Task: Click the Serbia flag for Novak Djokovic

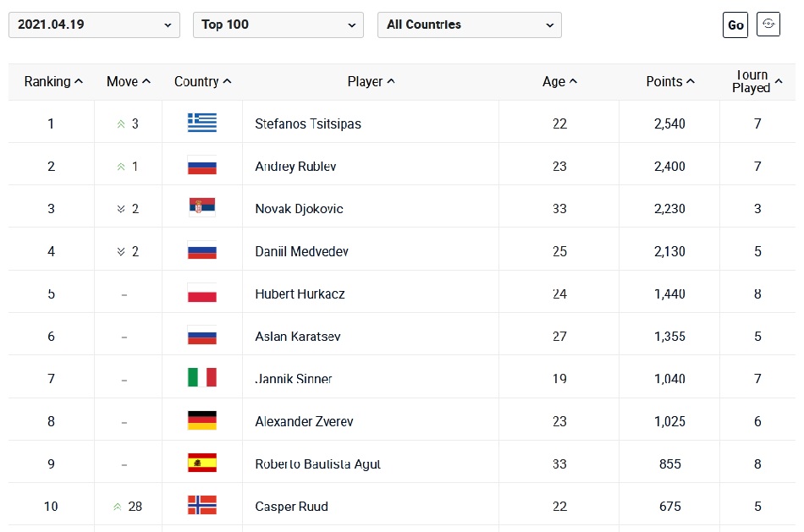Action: click(202, 206)
